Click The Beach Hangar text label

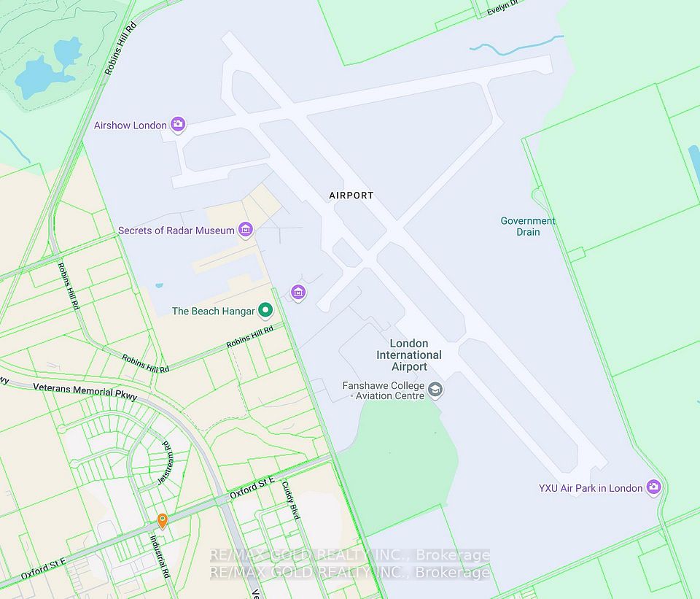tap(214, 311)
